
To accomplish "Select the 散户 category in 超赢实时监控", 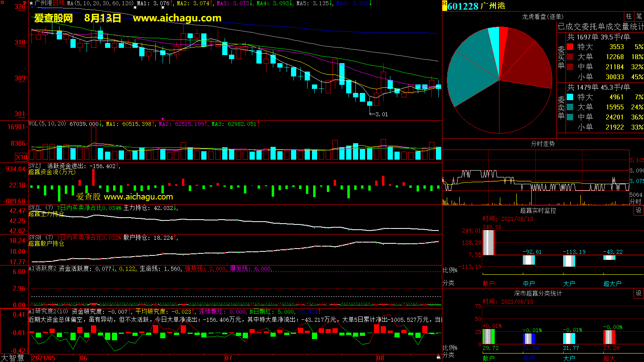I will click(488, 284).
